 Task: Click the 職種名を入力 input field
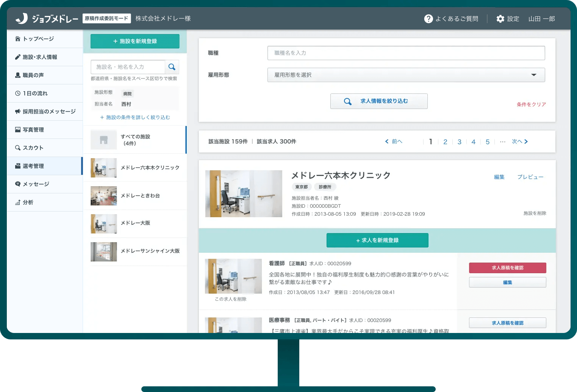(406, 53)
